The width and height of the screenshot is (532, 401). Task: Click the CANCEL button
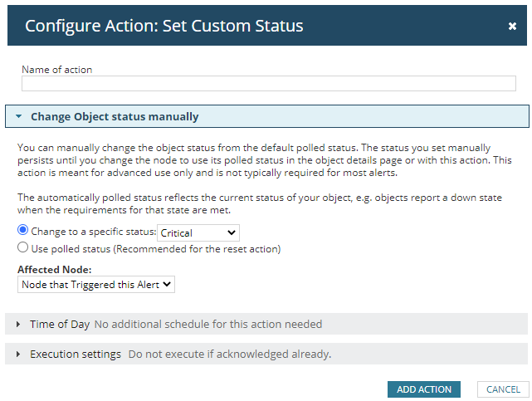click(503, 389)
